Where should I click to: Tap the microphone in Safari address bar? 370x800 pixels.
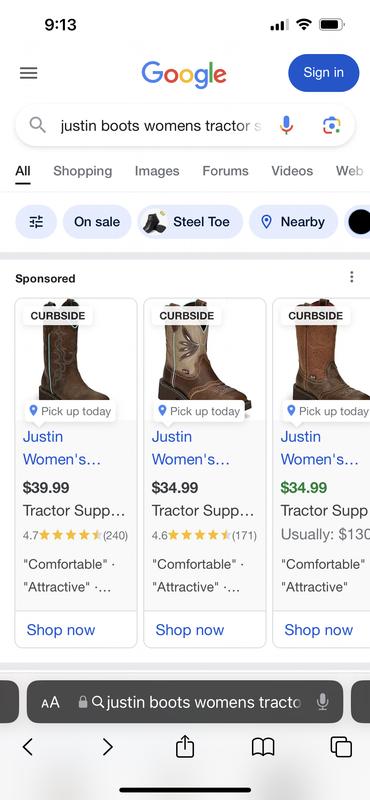click(x=322, y=702)
